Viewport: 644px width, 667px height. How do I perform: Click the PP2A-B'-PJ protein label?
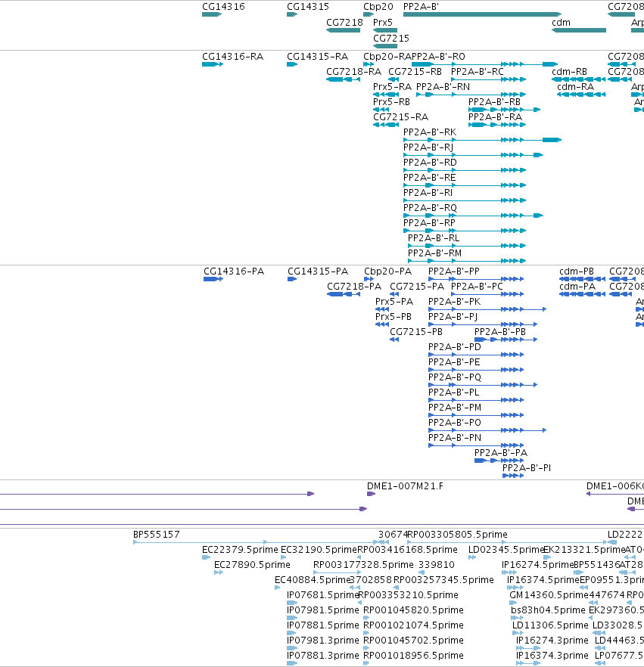pos(453,317)
